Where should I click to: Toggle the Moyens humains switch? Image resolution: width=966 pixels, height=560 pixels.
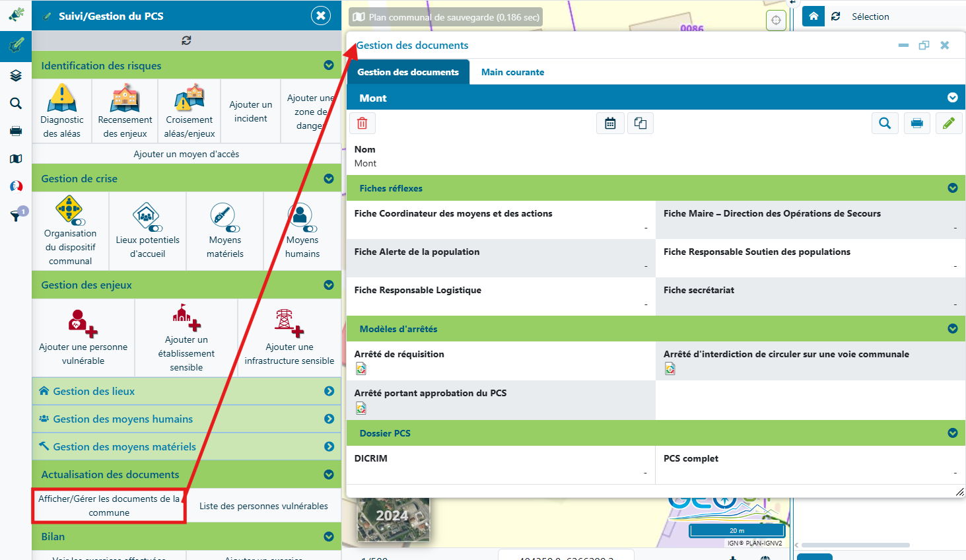(x=310, y=229)
